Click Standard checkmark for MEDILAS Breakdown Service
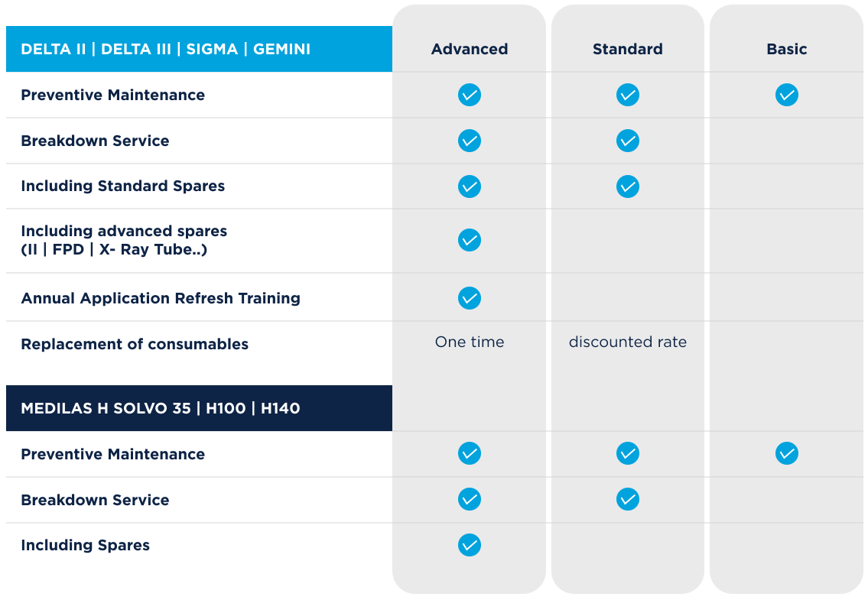 pos(628,499)
